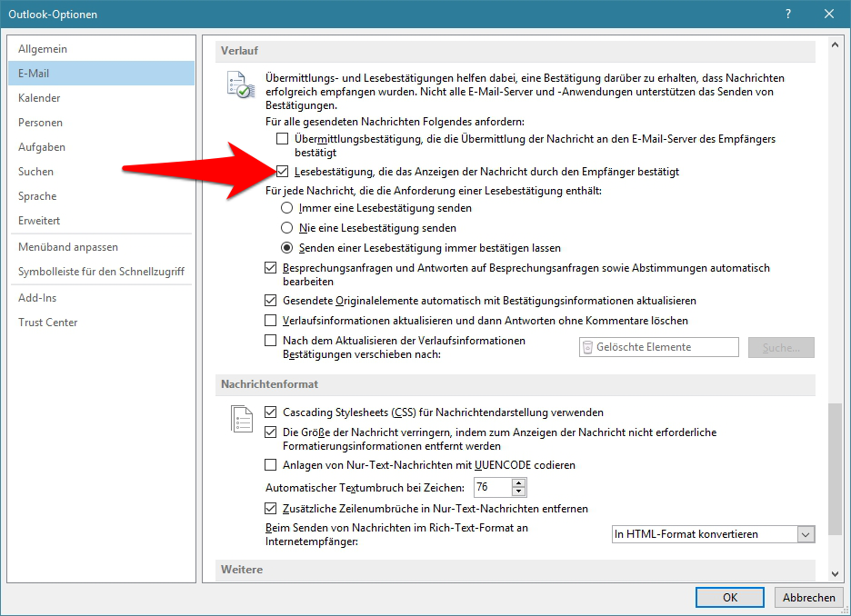The image size is (851, 616).
Task: Open the Trust Center category
Action: tap(102, 323)
